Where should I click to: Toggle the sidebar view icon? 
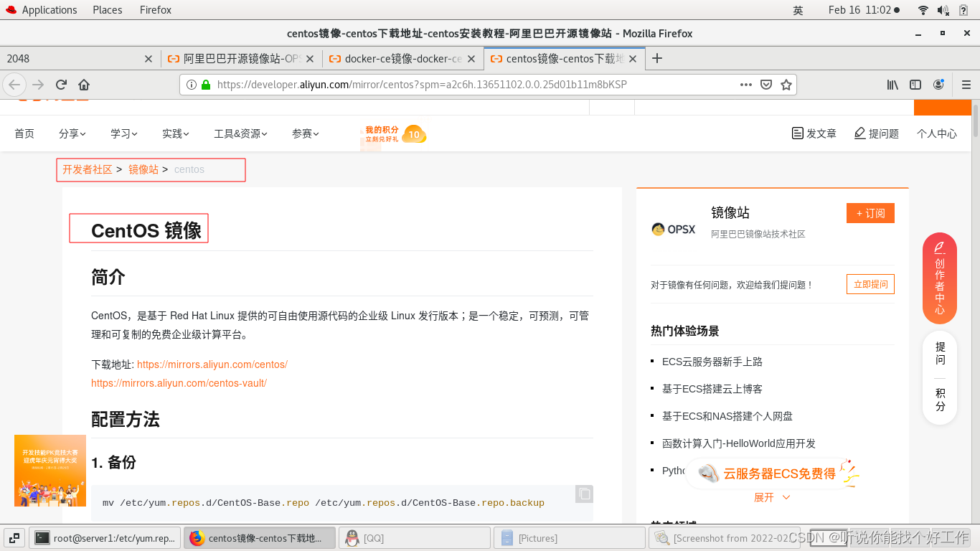coord(915,85)
